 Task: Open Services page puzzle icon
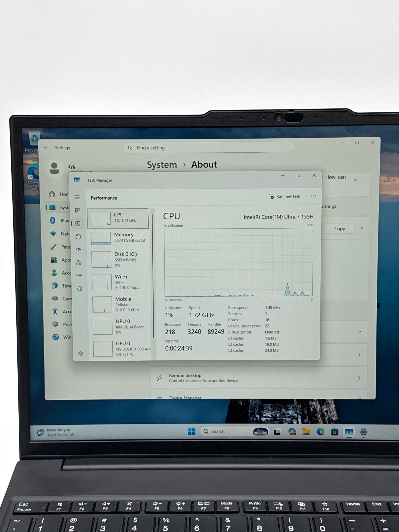click(80, 289)
